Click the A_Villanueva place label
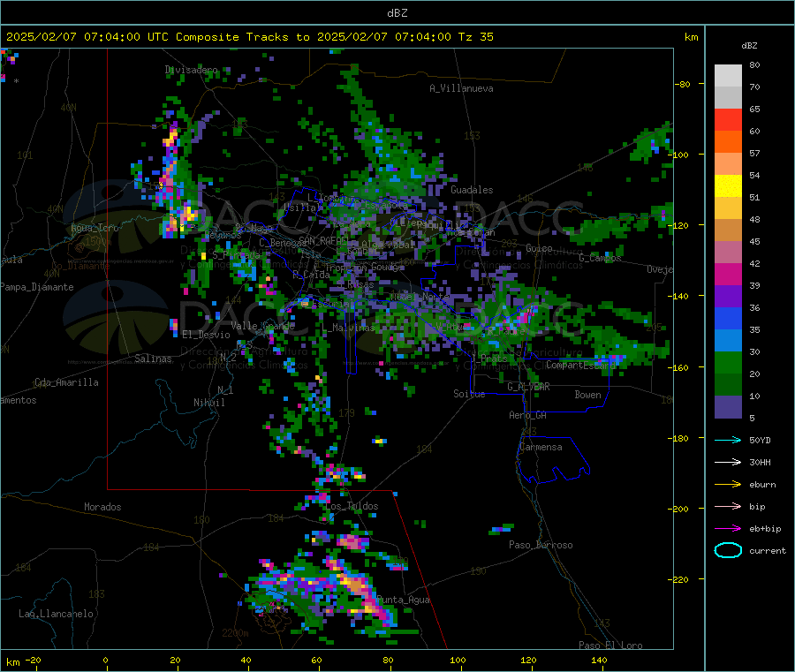 pyautogui.click(x=461, y=88)
